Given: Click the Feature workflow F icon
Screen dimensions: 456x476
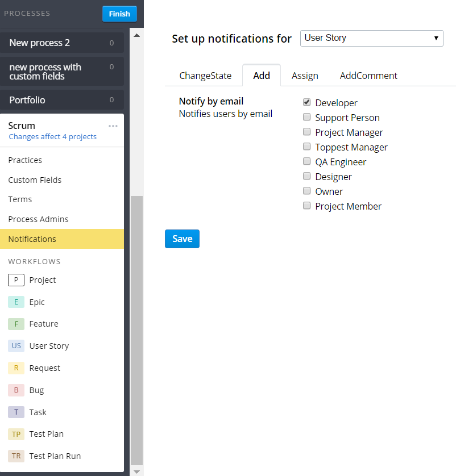Looking at the screenshot, I should point(16,324).
